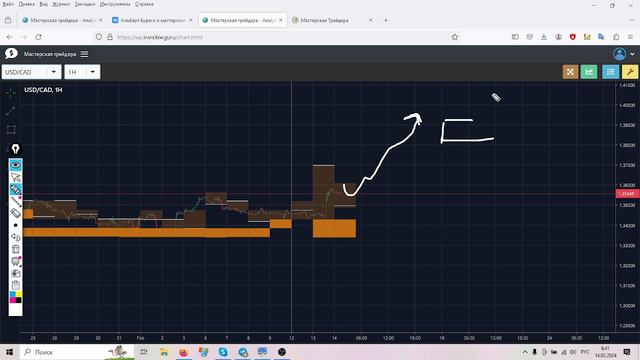Open the Журнал menu
640x360 pixels.
pos(61,4)
